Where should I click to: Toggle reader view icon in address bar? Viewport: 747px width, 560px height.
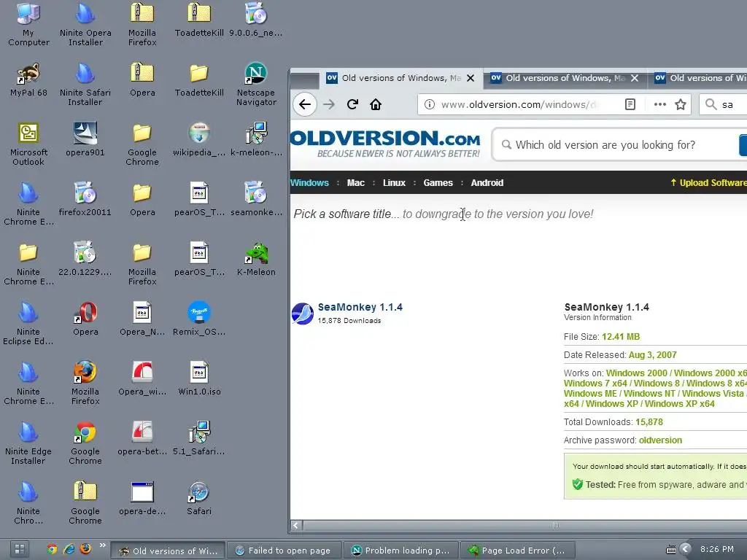coord(630,104)
